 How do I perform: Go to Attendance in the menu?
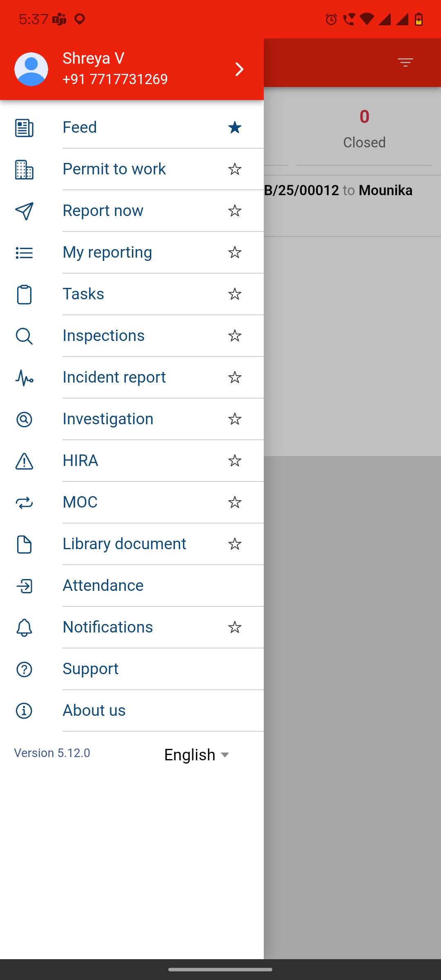103,586
